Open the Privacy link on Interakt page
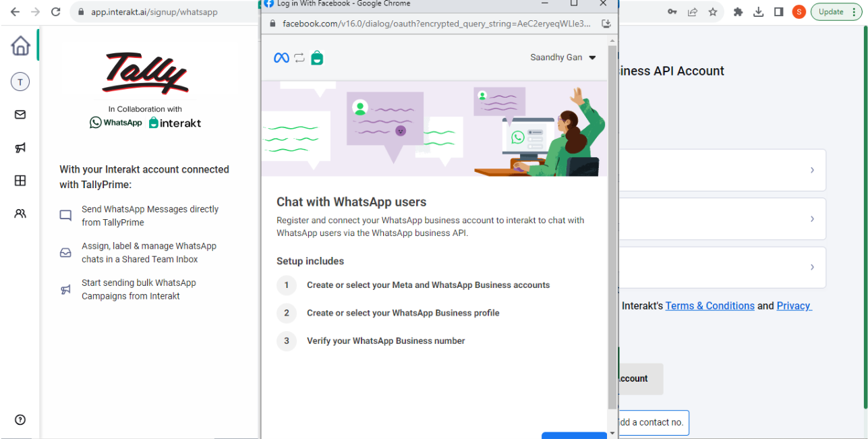This screenshot has height=439, width=868. [x=794, y=305]
